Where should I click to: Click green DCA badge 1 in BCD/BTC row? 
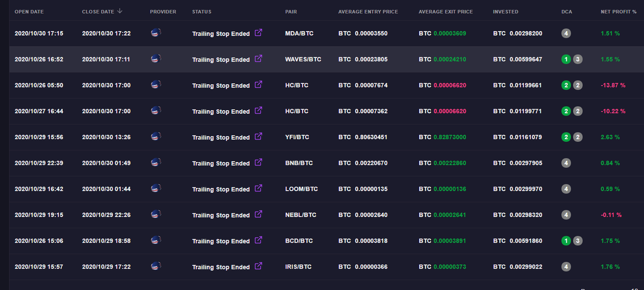tap(566, 241)
